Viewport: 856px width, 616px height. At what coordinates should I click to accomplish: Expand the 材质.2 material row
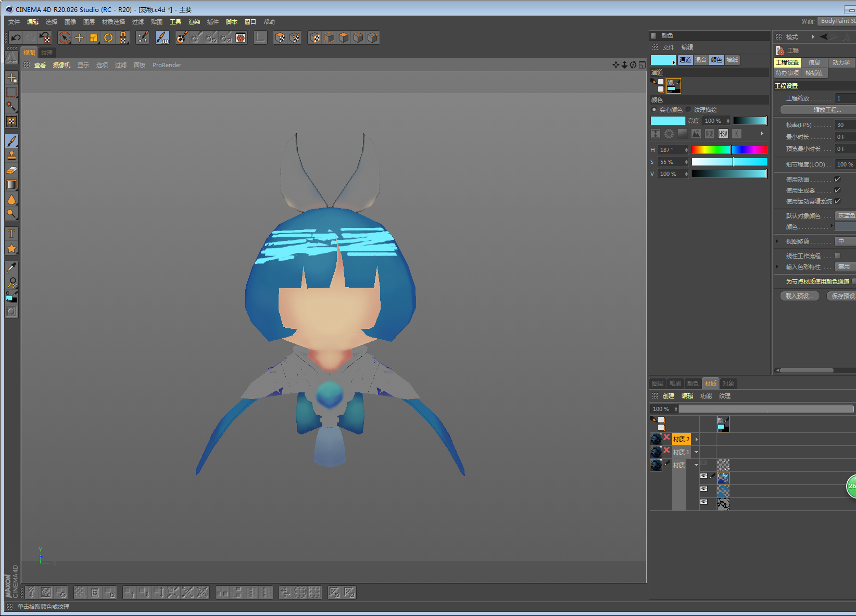697,440
